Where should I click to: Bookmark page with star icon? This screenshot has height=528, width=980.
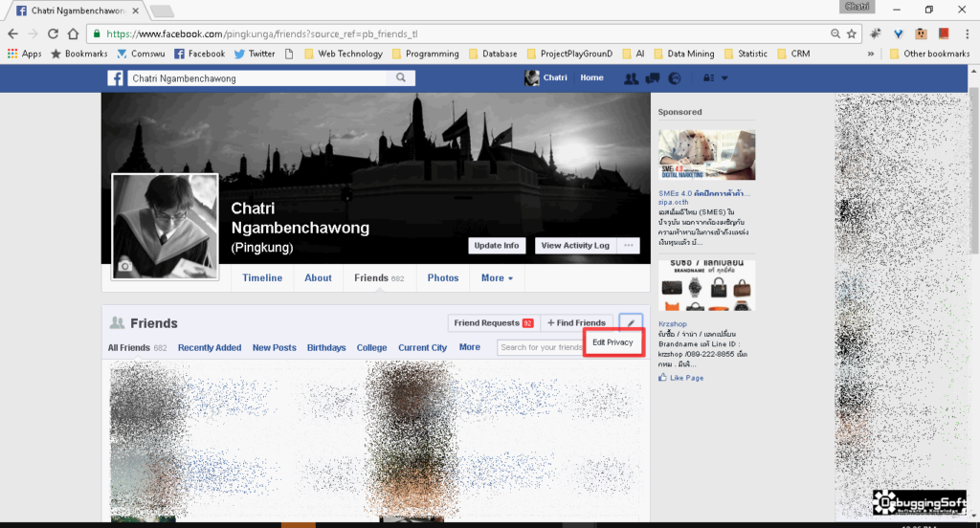click(x=851, y=33)
